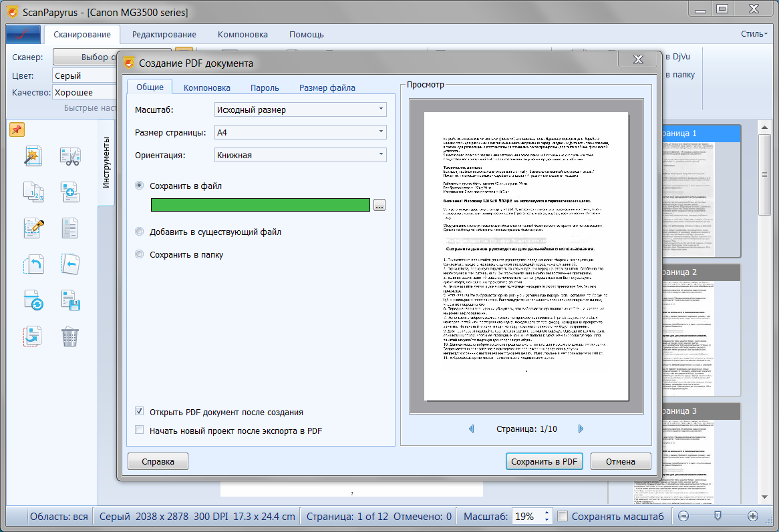
Task: Open the Размер файла tab
Action: pyautogui.click(x=327, y=87)
